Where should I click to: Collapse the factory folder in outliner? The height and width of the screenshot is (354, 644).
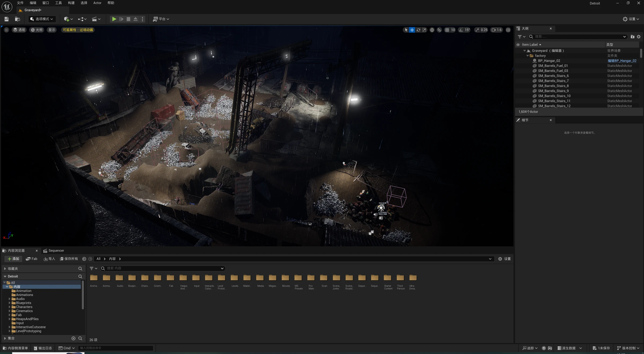point(528,56)
